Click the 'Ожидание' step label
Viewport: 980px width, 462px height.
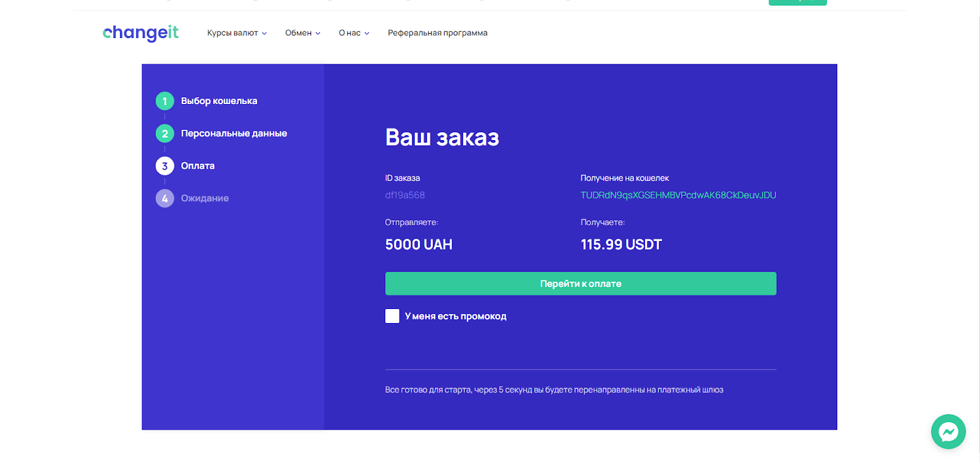click(x=205, y=198)
